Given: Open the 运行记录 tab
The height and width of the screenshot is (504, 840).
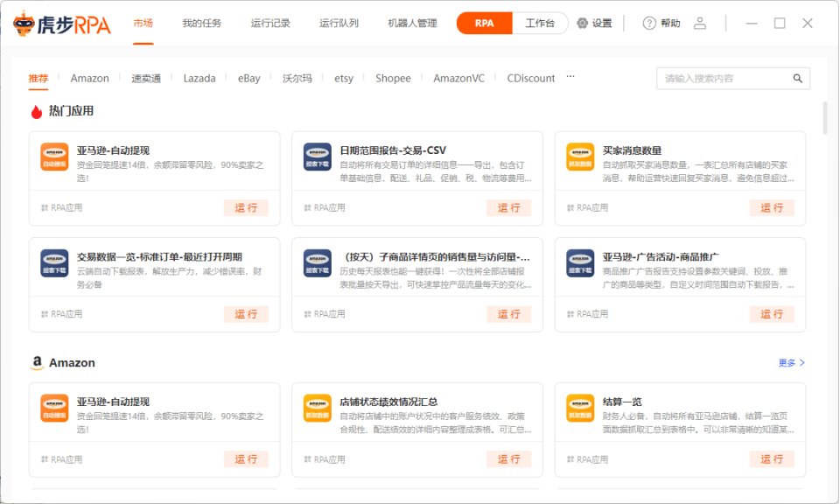Looking at the screenshot, I should [x=270, y=23].
